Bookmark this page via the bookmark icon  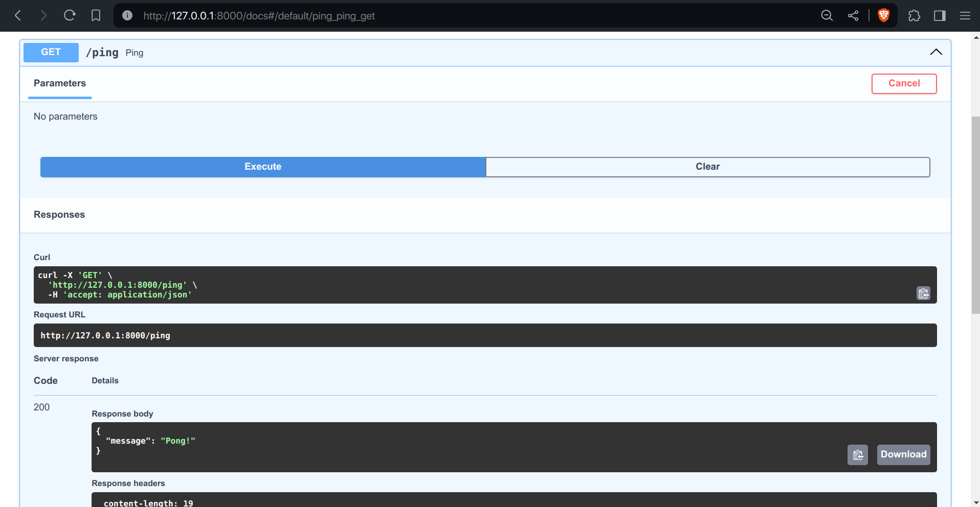coord(96,16)
